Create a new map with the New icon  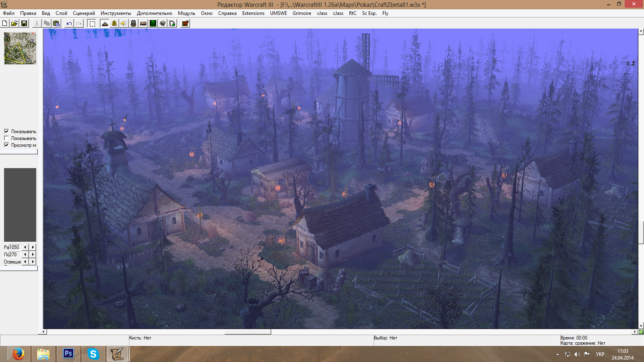(x=5, y=23)
